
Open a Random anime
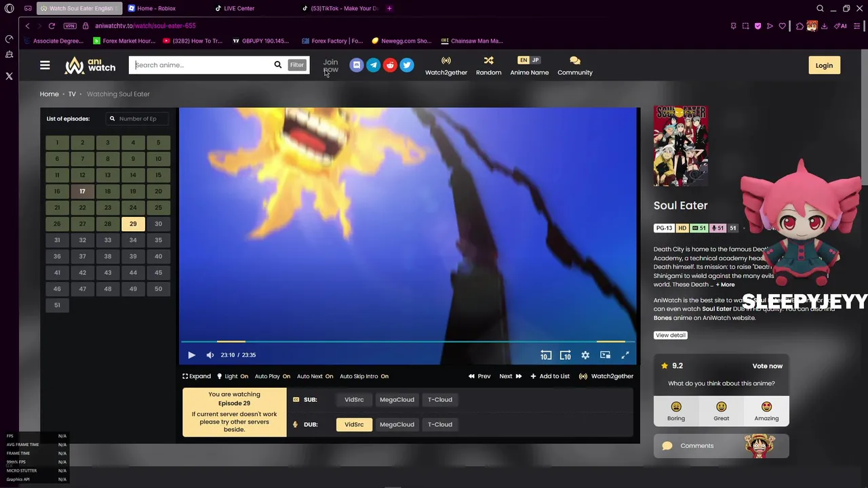point(488,66)
